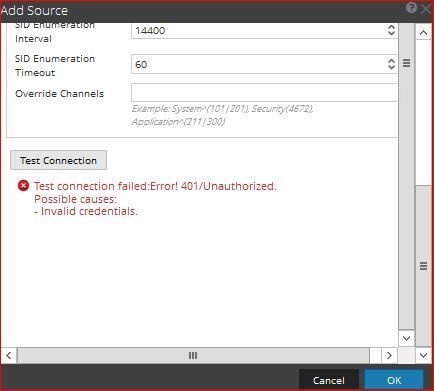Click the Add Source dialog title
Viewport: 434px width, 391px height.
[x=34, y=10]
